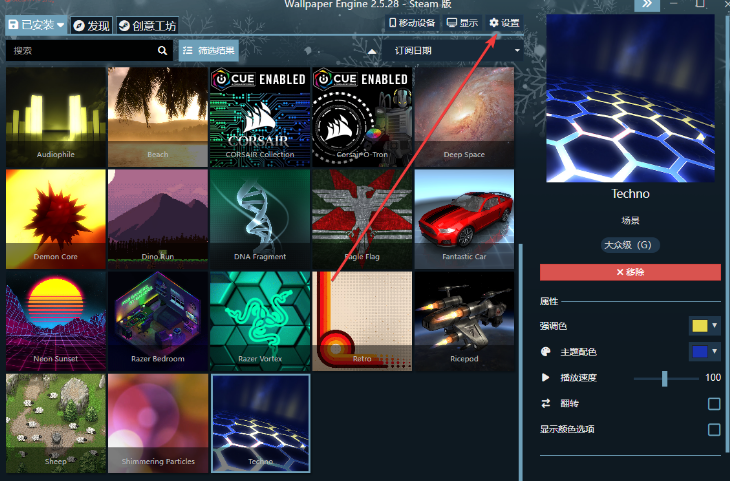Expand the 主题配色 blue color dropdown

705,352
